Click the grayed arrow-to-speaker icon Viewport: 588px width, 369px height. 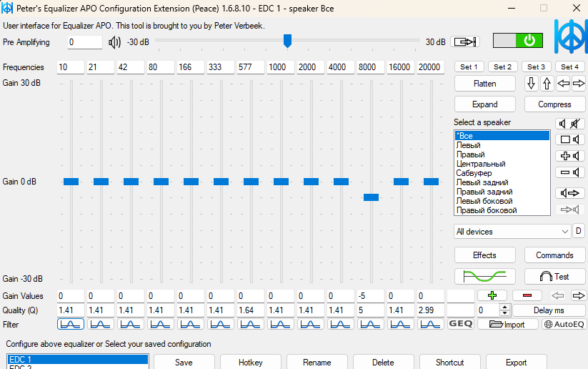(x=570, y=210)
